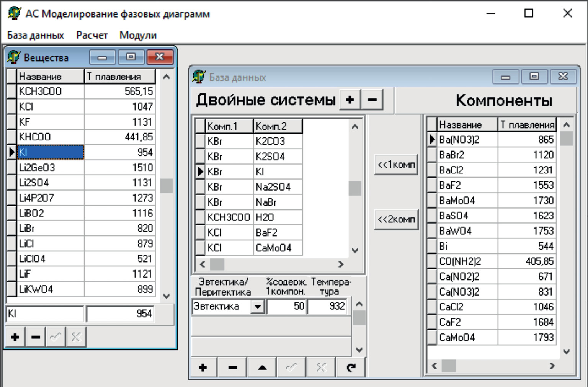The width and height of the screenshot is (588, 387).
Task: Open the База данных menu
Action: [36, 35]
